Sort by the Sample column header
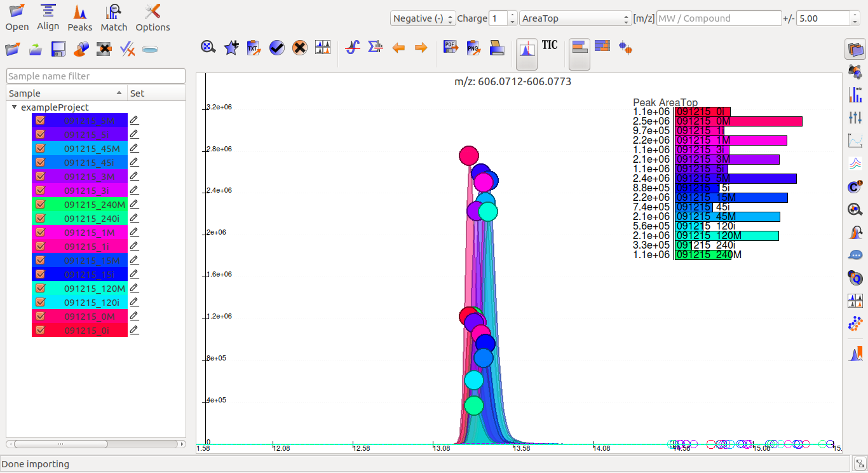868x473 pixels. click(x=67, y=93)
